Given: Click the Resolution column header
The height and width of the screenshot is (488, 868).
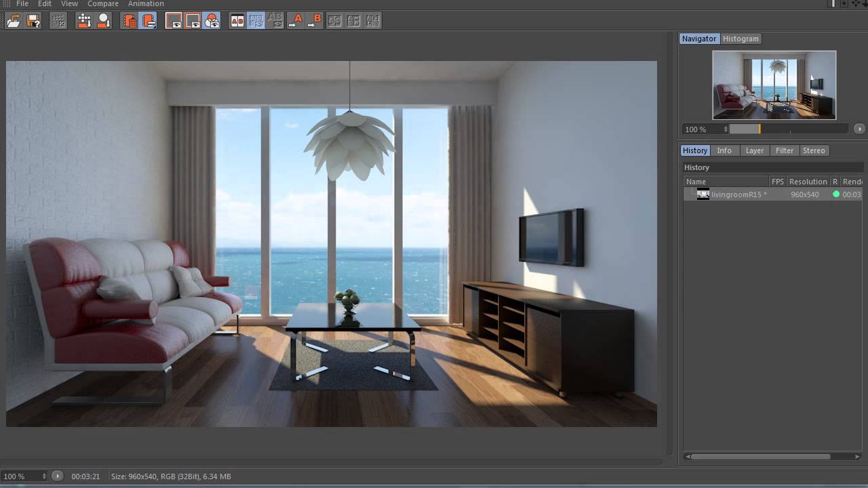Looking at the screenshot, I should coord(808,182).
